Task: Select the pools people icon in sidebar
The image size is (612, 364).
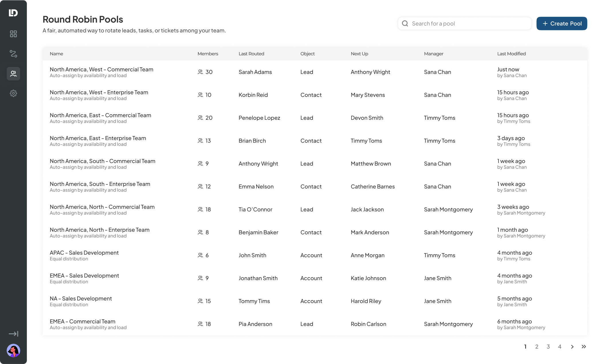Action: pyautogui.click(x=13, y=74)
